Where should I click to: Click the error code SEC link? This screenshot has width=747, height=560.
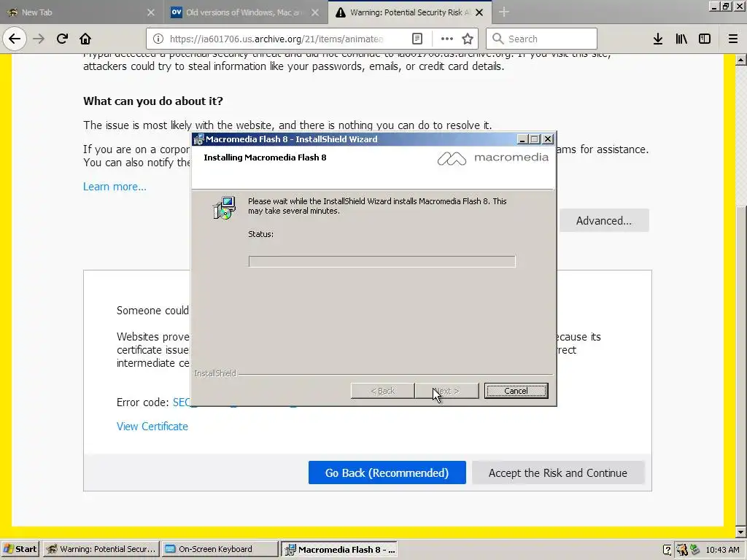182,402
